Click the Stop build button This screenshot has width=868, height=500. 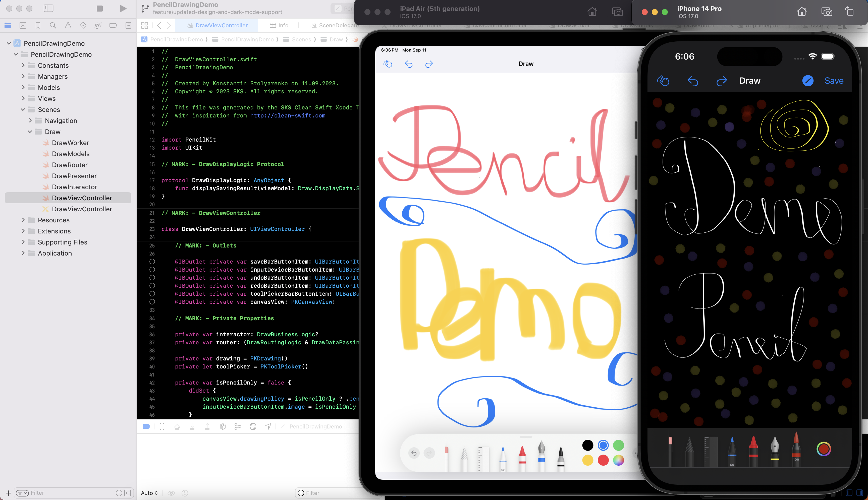pyautogui.click(x=100, y=9)
